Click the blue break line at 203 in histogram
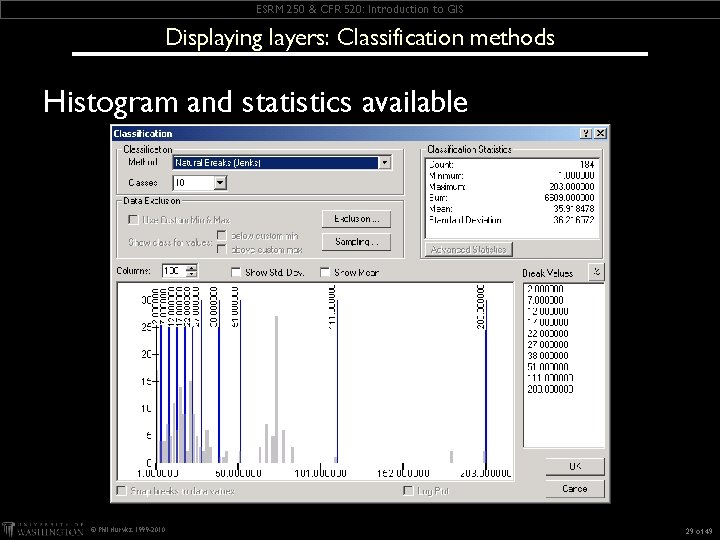Screen dimensions: 720x540 486,381
